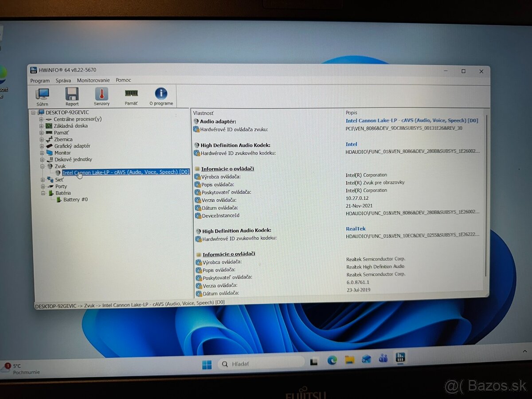This screenshot has width=532, height=399.
Task: Open the Súhrn system summary
Action: coord(42,96)
